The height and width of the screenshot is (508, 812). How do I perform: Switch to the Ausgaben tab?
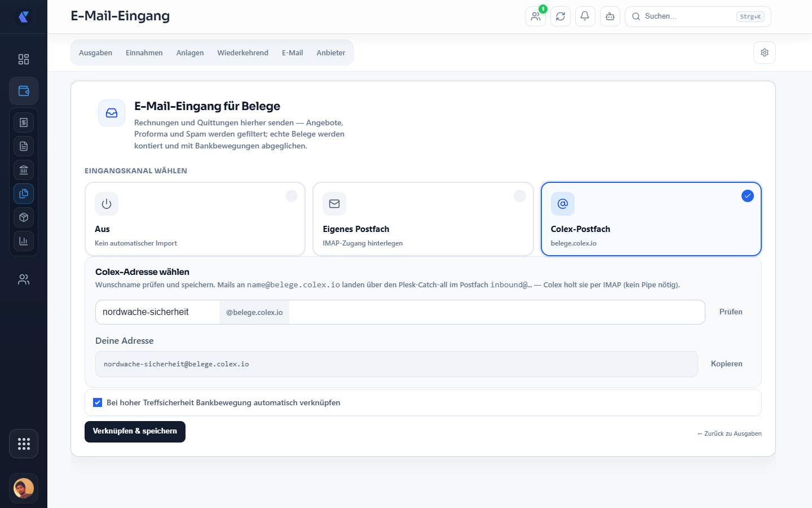pos(95,52)
